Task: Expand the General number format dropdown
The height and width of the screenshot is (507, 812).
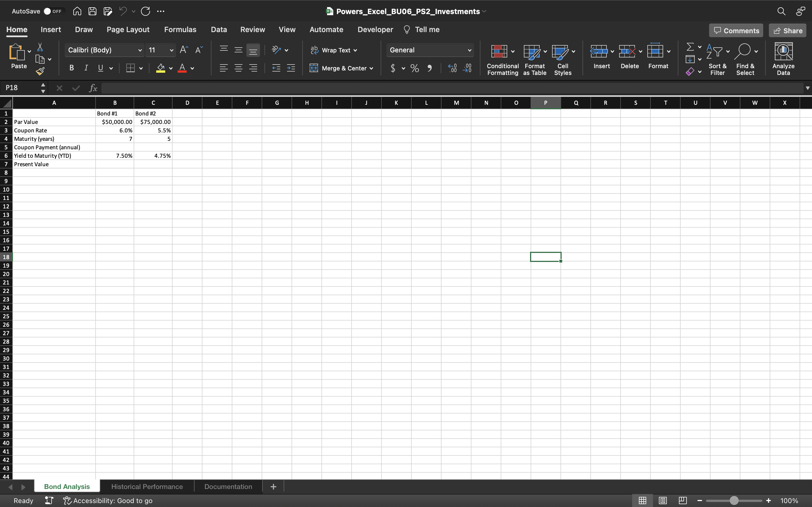Action: click(469, 50)
